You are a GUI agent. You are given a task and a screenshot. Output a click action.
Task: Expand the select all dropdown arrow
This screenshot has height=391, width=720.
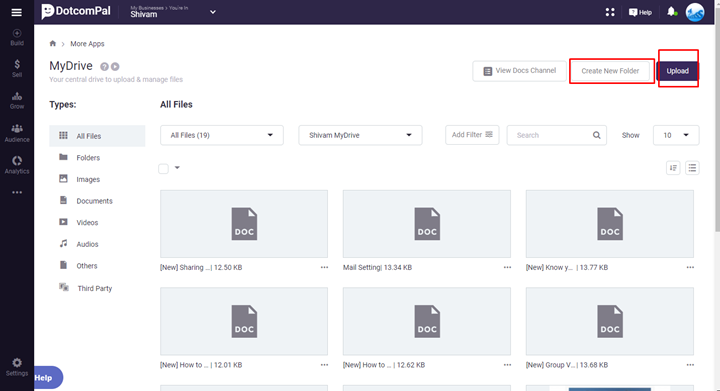[x=177, y=168]
